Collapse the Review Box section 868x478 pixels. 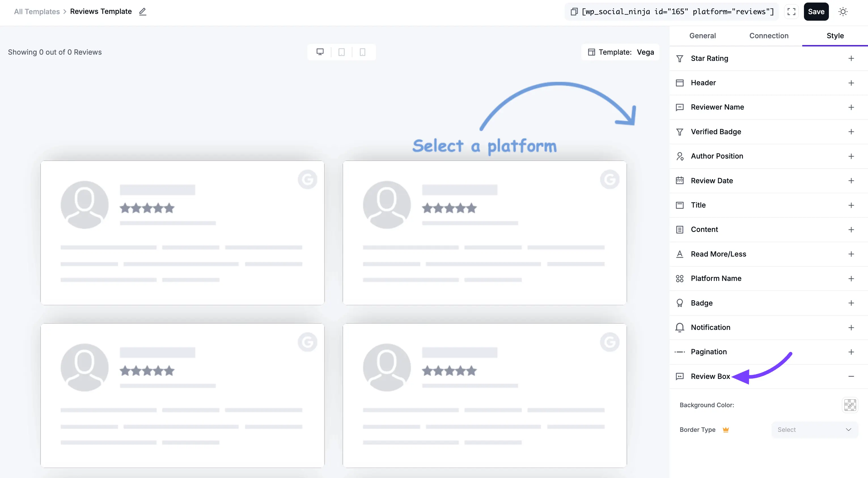click(x=852, y=376)
